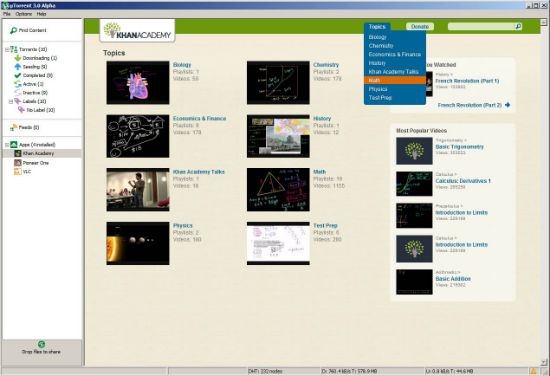
Task: Open the Chemistry topic link
Action: tap(326, 65)
